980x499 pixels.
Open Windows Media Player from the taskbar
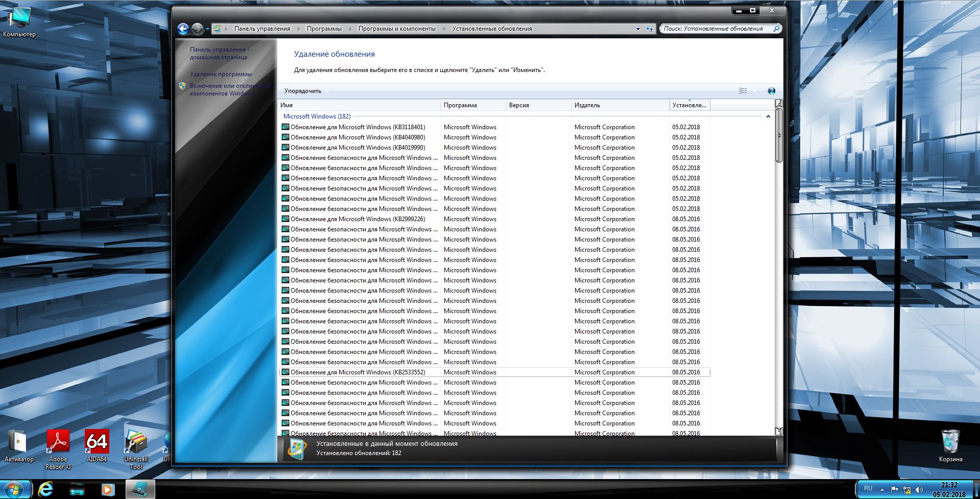tap(107, 489)
